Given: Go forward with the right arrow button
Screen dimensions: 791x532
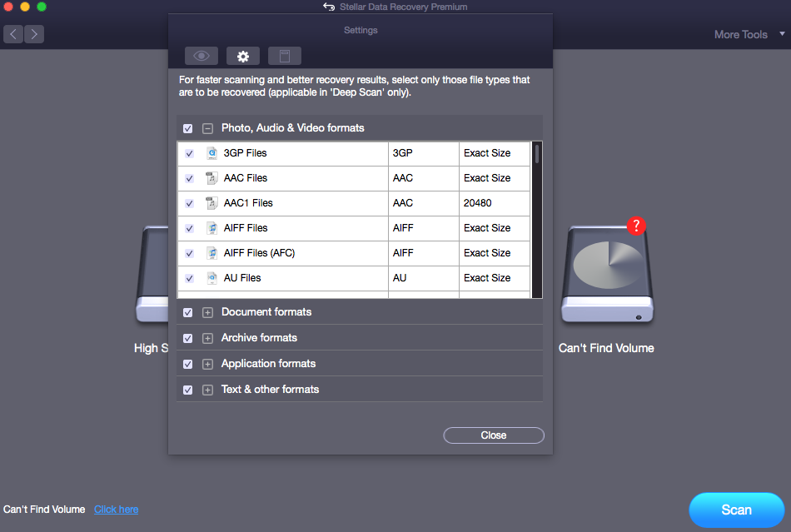Looking at the screenshot, I should (34, 34).
